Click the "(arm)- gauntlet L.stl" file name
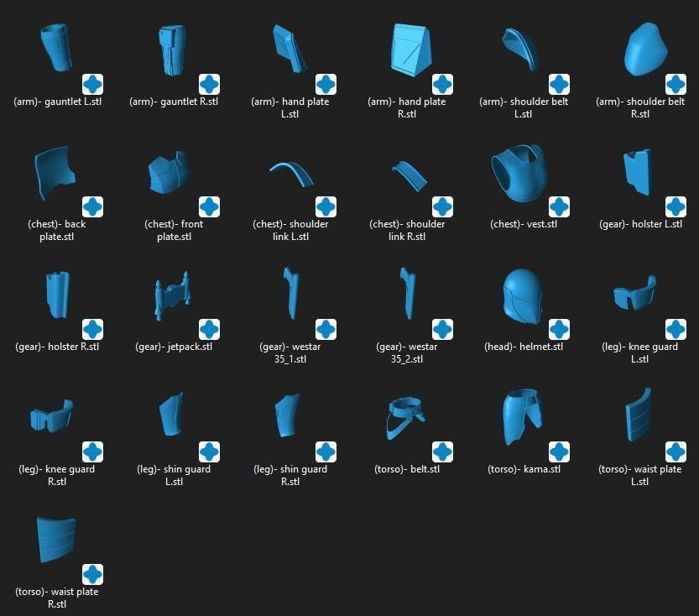This screenshot has width=699, height=616. 58,102
